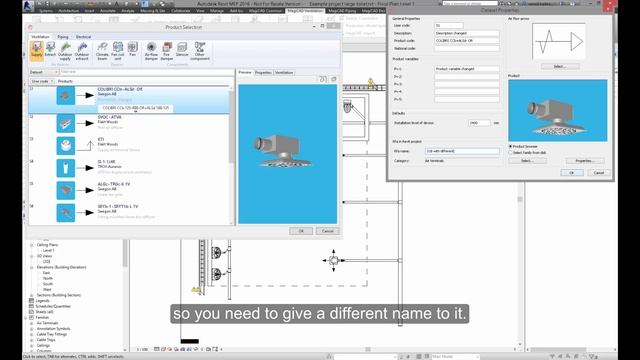The image size is (640, 360).
Task: Open the Dataset dropdown in Product Selection
Action: (44, 72)
